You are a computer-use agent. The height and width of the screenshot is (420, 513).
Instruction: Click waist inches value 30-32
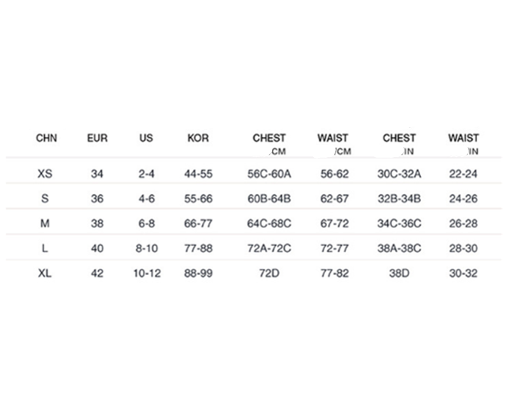click(x=463, y=273)
